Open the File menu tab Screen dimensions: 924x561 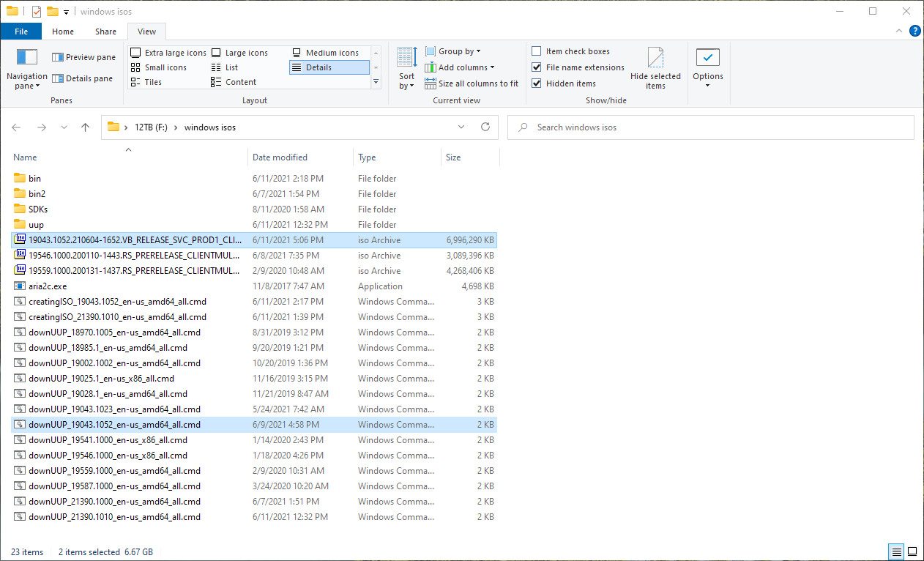(21, 31)
